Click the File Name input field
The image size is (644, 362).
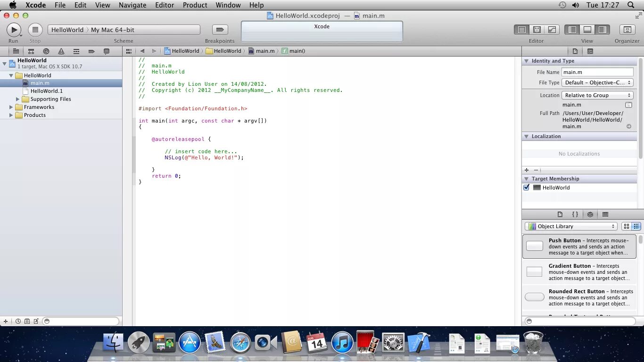tap(597, 72)
